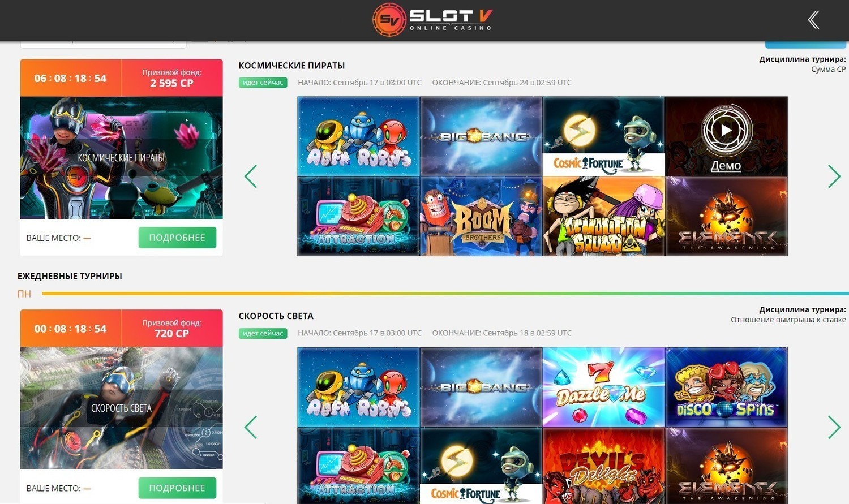Click the SlotV Online Casino logo
Viewport: 849px width, 504px height.
(432, 20)
